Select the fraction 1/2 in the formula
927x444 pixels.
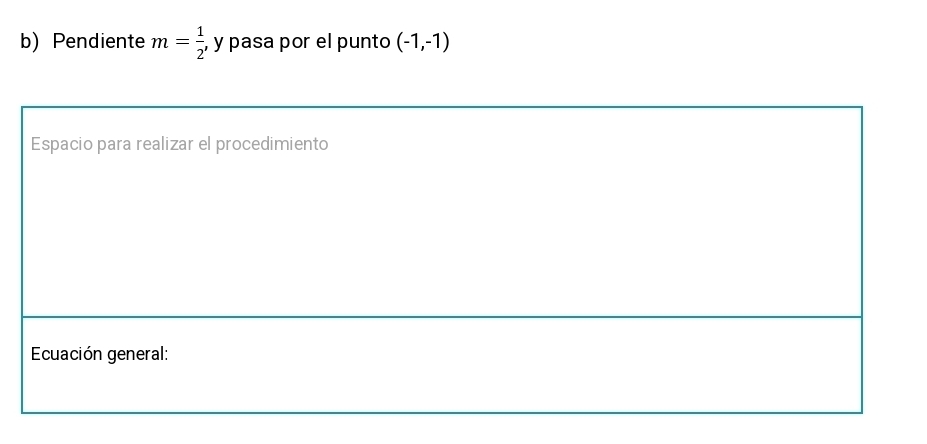click(x=201, y=43)
